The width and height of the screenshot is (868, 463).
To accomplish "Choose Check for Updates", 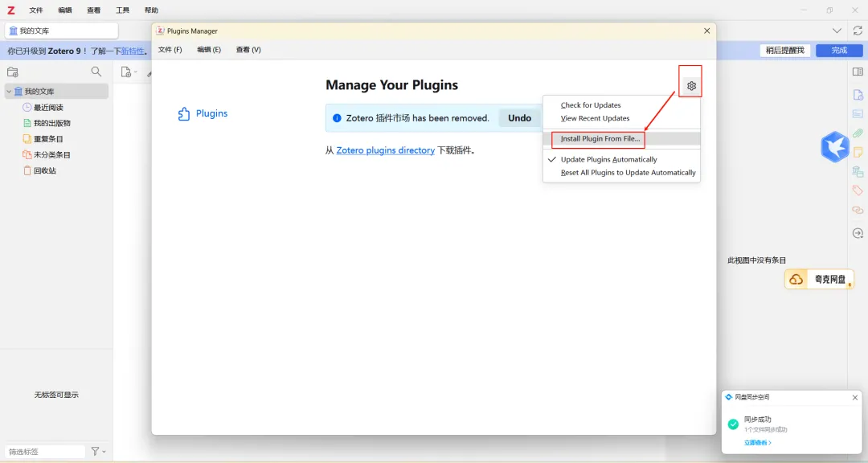I will click(621, 105).
